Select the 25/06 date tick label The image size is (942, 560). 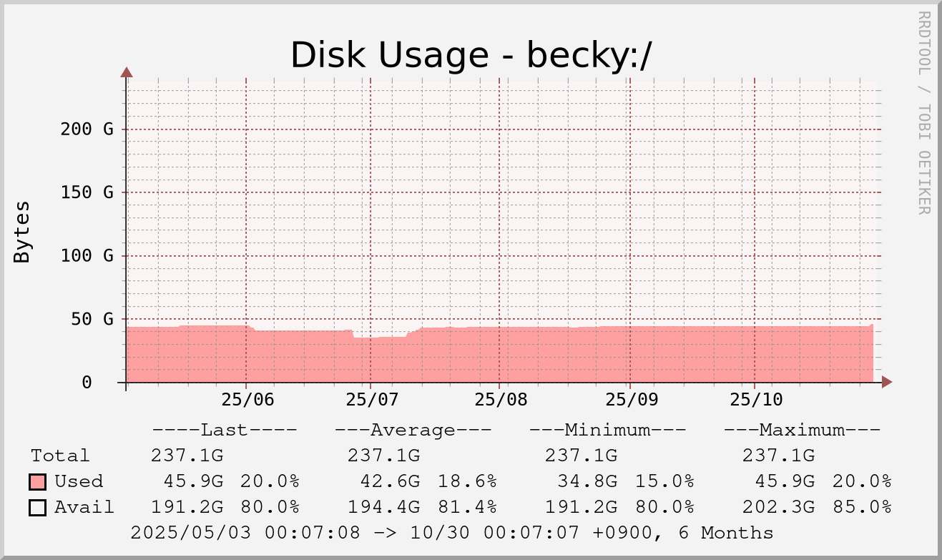pyautogui.click(x=246, y=399)
